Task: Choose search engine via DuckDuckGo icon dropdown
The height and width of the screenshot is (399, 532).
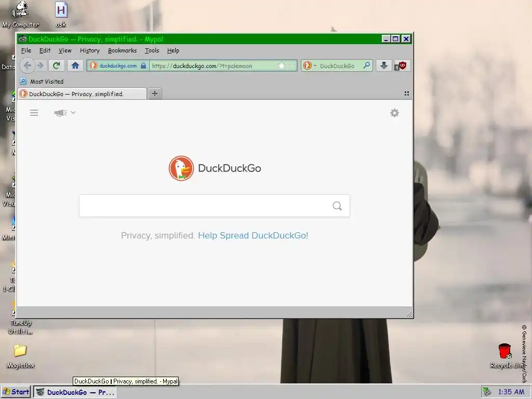Action: coord(310,65)
